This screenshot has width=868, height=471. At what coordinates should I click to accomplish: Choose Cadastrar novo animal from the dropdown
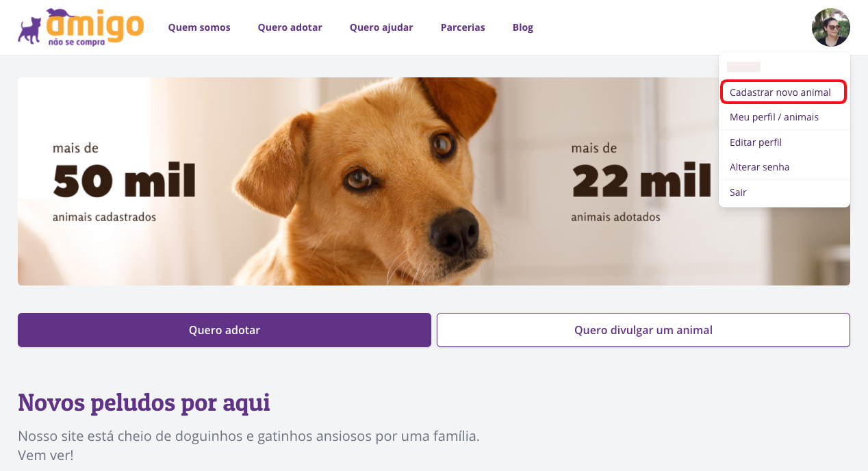point(784,92)
